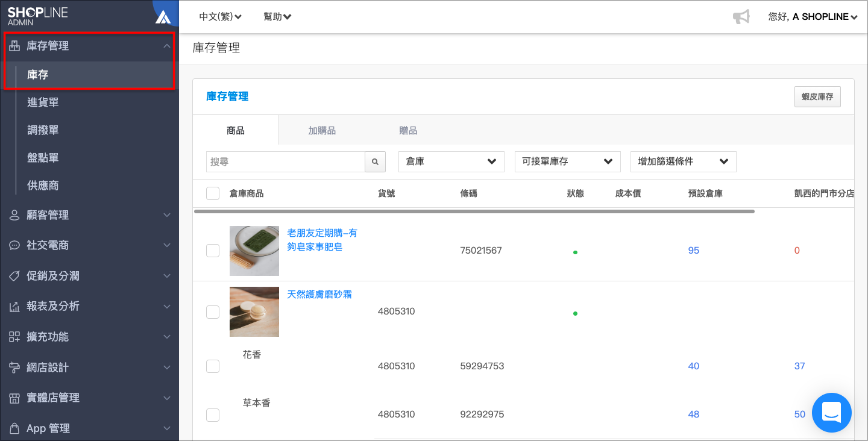868x441 pixels.
Task: Click the SHOPLINE Admin logo
Action: 37,16
